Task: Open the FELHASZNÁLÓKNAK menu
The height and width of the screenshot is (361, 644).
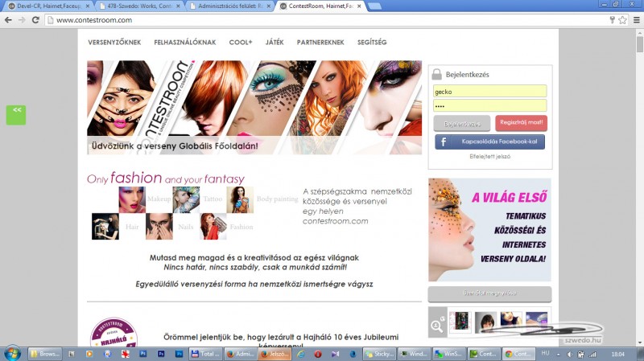Action: [x=185, y=43]
